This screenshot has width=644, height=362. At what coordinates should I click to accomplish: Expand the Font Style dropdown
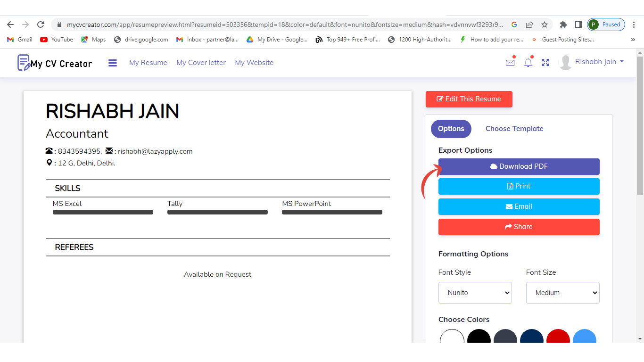(x=475, y=293)
